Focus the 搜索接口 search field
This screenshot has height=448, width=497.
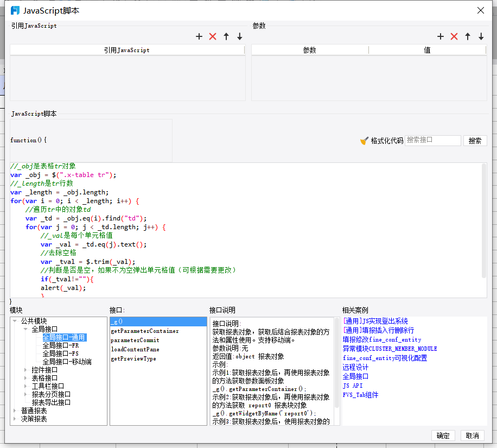pos(432,140)
